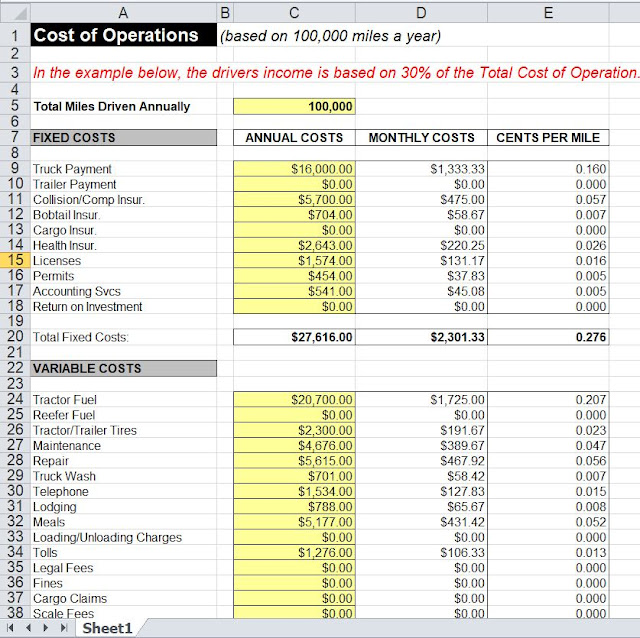
Task: Click Truck Payment monthly cost $1,333.33
Action: 421,169
